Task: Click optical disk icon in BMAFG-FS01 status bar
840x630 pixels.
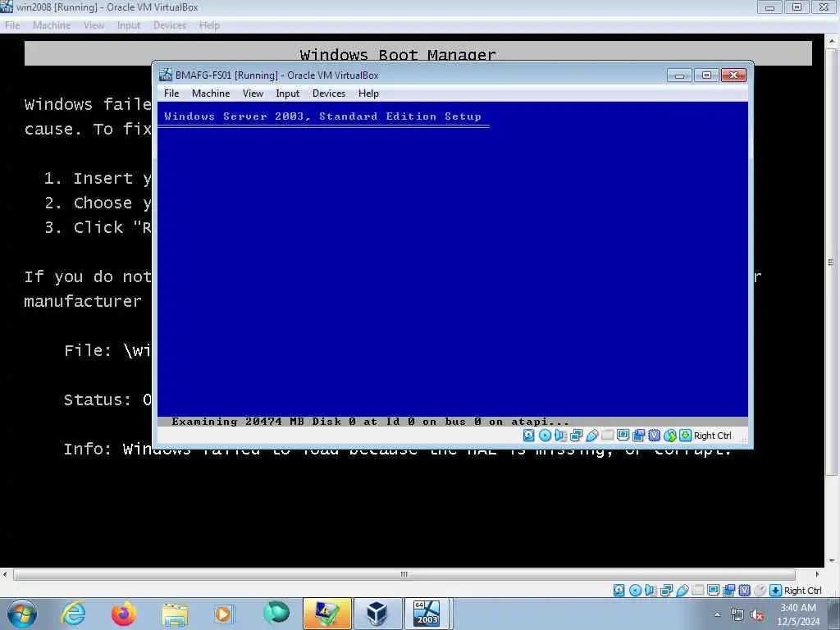Action: tap(545, 436)
